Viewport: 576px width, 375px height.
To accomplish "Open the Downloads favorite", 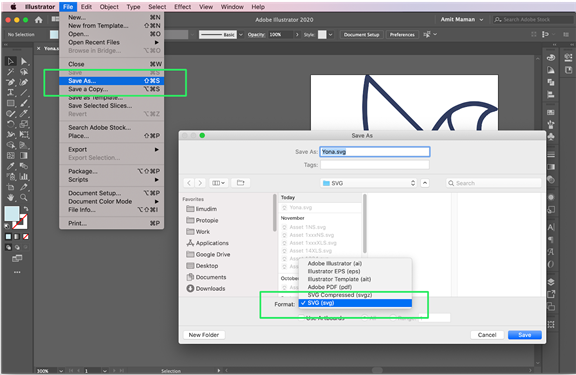I will 206,288.
